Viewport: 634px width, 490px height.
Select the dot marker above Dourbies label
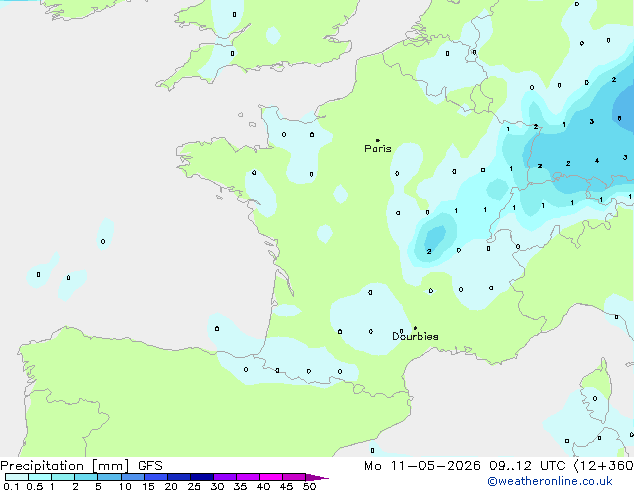[415, 328]
